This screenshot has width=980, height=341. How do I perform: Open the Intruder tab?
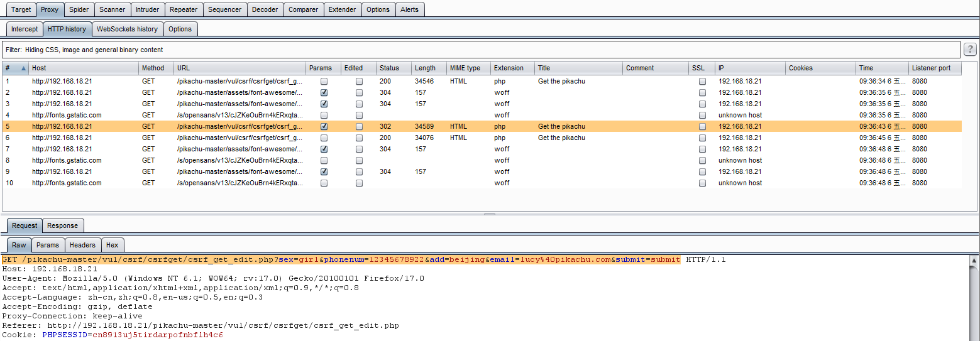coord(148,9)
